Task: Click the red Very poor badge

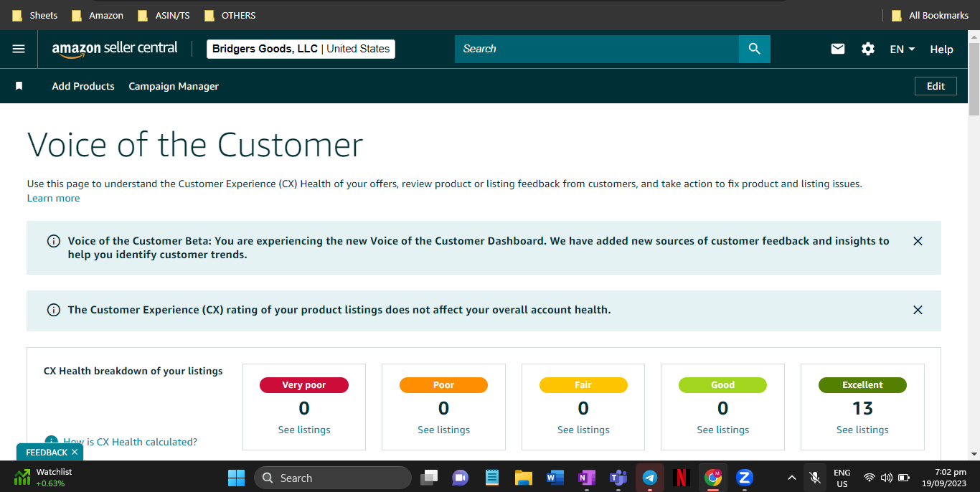Action: (x=304, y=385)
